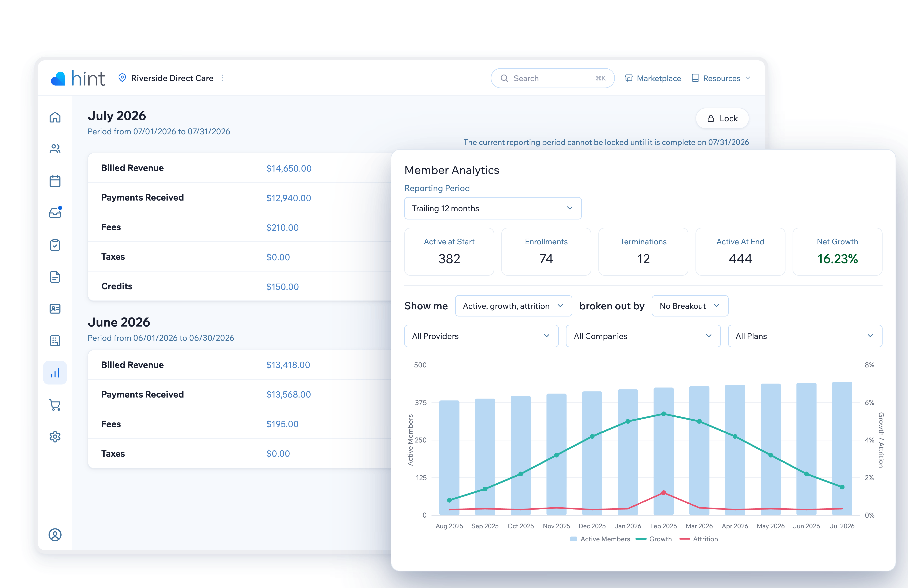Click June Billed Revenue $13,418.00

pyautogui.click(x=288, y=365)
